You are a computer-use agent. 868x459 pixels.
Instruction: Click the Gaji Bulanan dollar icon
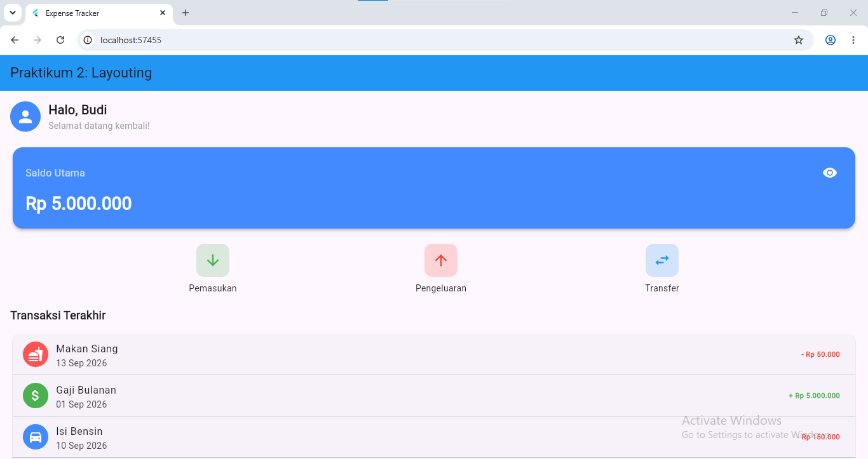coord(36,396)
